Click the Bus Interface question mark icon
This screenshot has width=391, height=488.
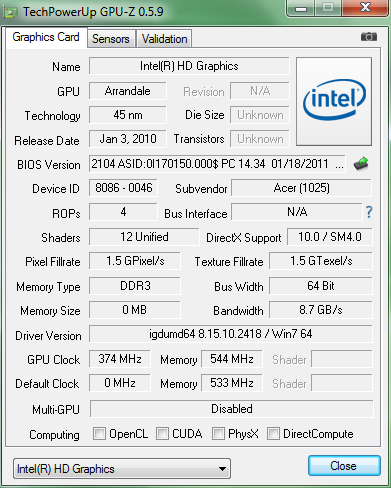(369, 212)
